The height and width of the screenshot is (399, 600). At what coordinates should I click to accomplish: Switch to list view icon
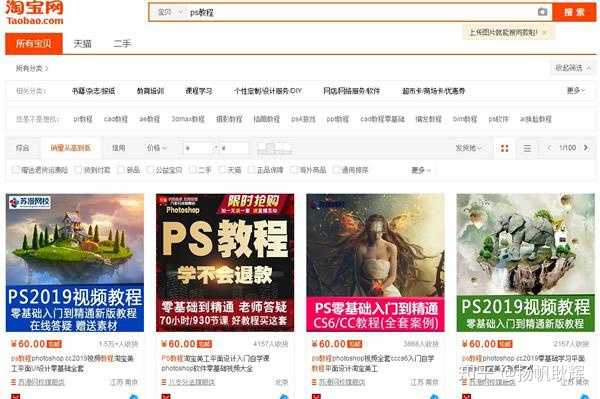(527, 148)
